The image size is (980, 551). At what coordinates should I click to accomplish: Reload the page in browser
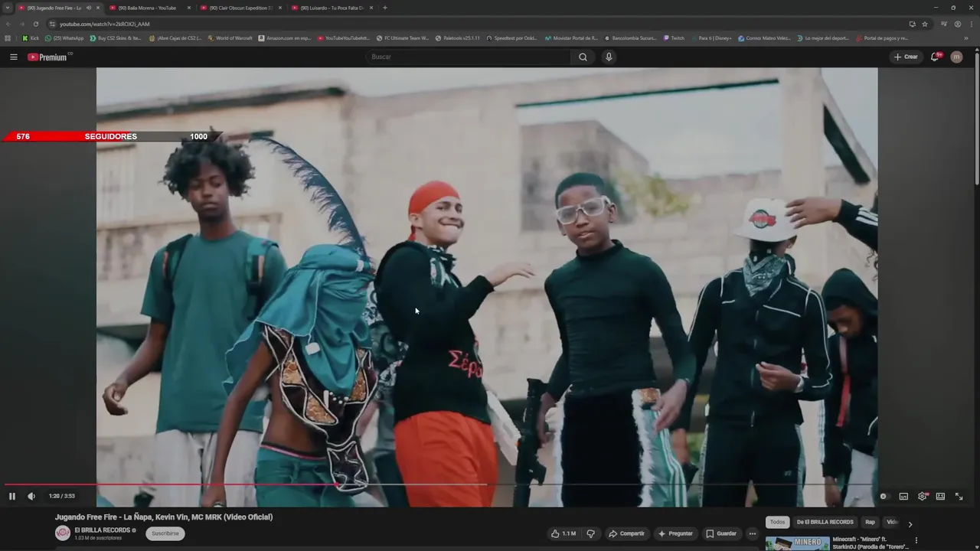pyautogui.click(x=35, y=24)
